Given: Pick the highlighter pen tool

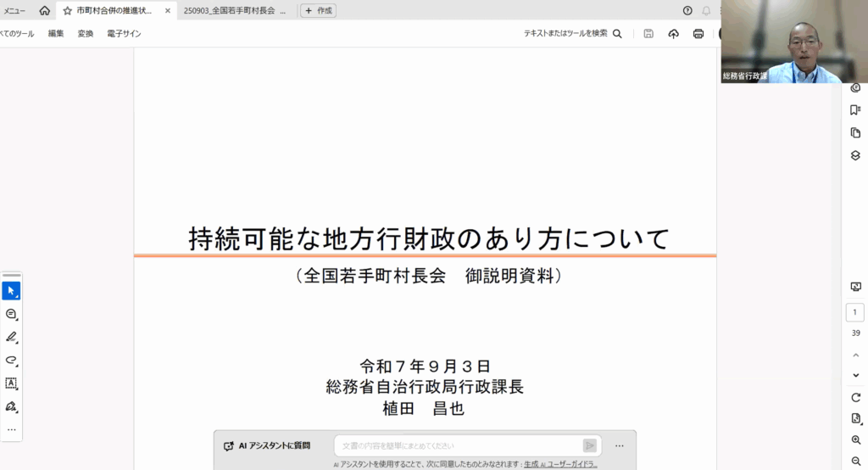Looking at the screenshot, I should point(11,337).
